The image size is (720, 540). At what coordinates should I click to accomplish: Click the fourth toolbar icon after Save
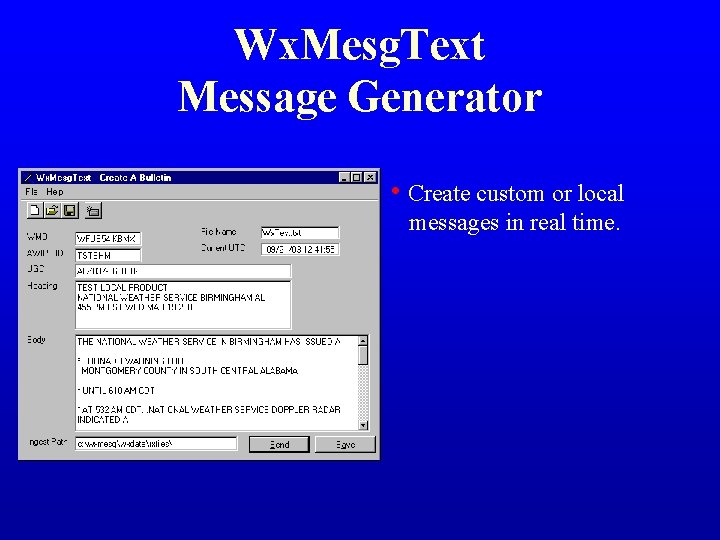tap(94, 211)
